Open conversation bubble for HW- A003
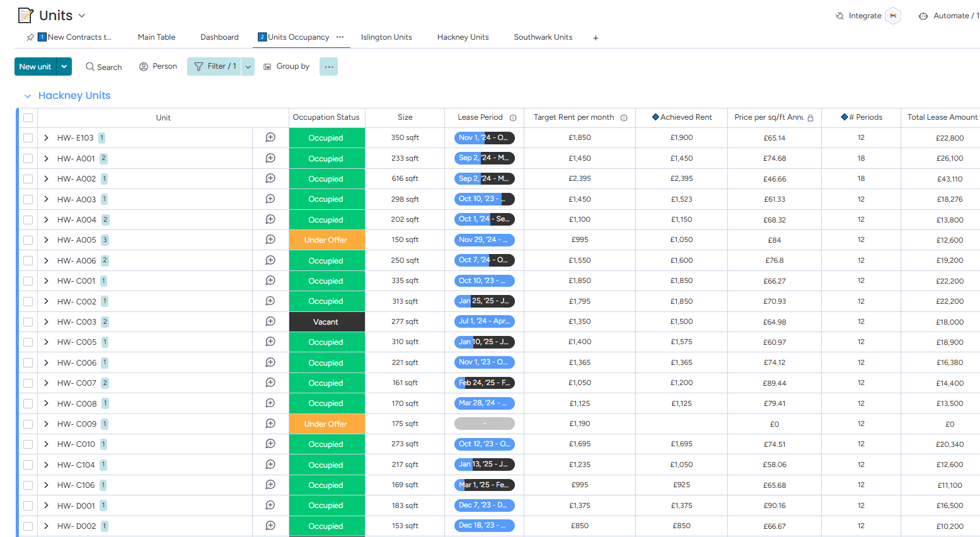980x537 pixels. coord(270,199)
